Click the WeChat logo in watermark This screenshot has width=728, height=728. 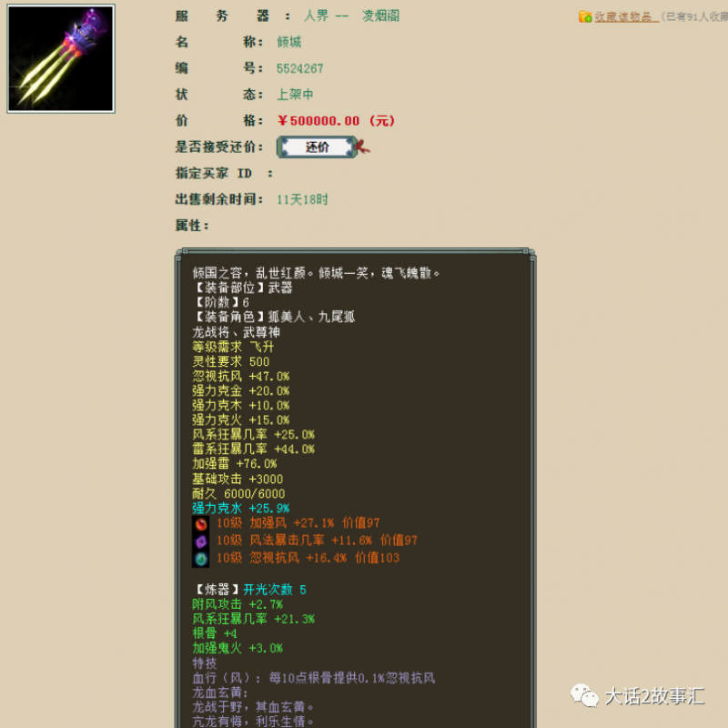[x=585, y=695]
